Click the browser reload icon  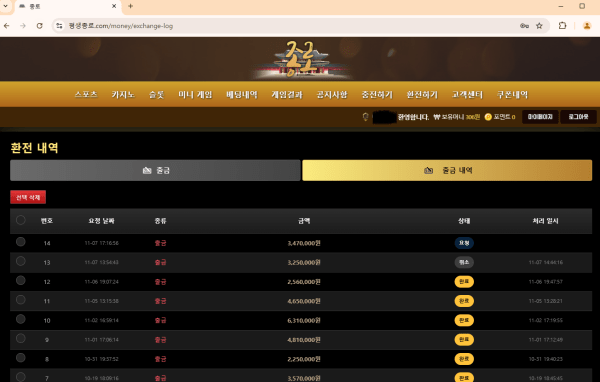tap(39, 26)
